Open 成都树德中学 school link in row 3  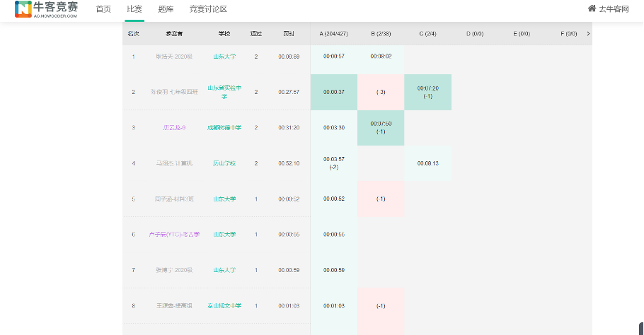[224, 128]
